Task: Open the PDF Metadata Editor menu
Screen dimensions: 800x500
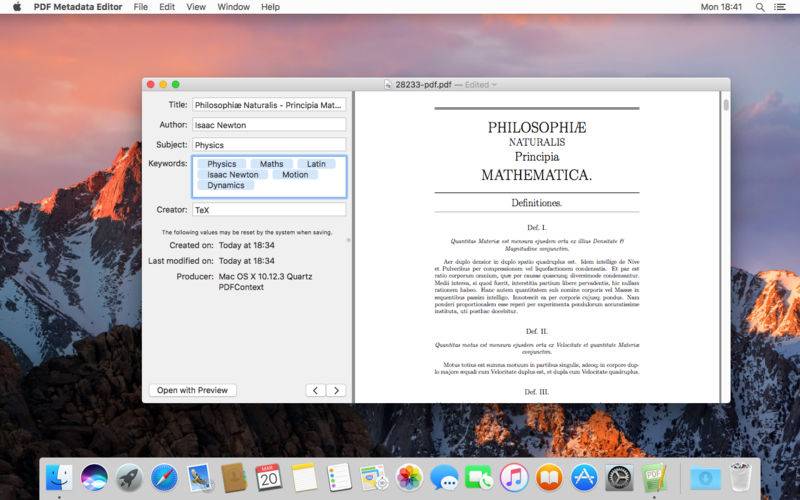Action: click(x=78, y=7)
